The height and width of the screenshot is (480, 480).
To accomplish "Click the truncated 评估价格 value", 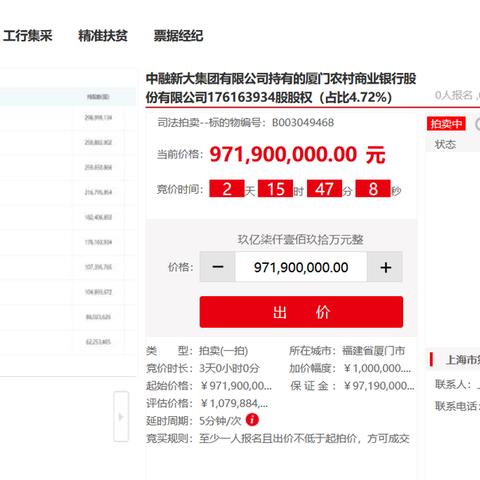I will pyautogui.click(x=234, y=403).
